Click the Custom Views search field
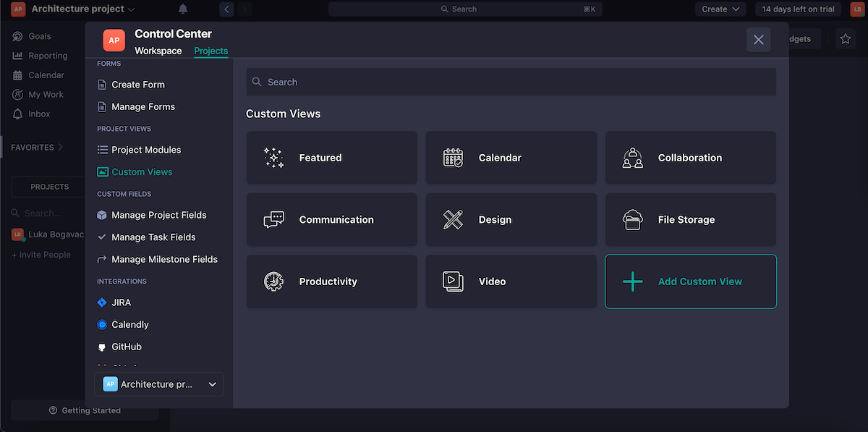Screen dimensions: 868x432 511,81
